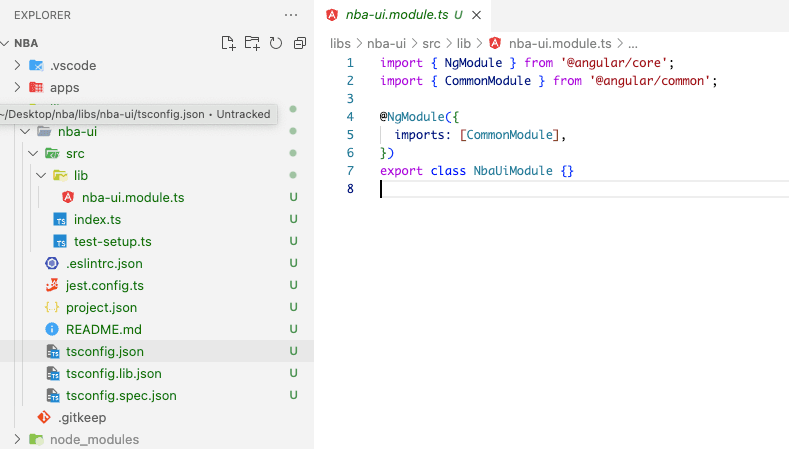Click the nba-ui breadcrumb segment
This screenshot has height=449, width=789.
386,43
